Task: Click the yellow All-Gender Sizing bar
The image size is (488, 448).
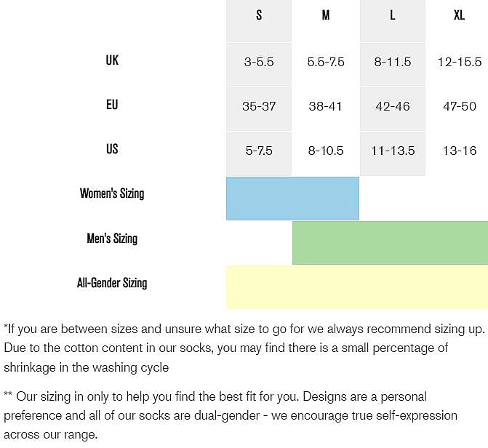Action: pos(356,287)
